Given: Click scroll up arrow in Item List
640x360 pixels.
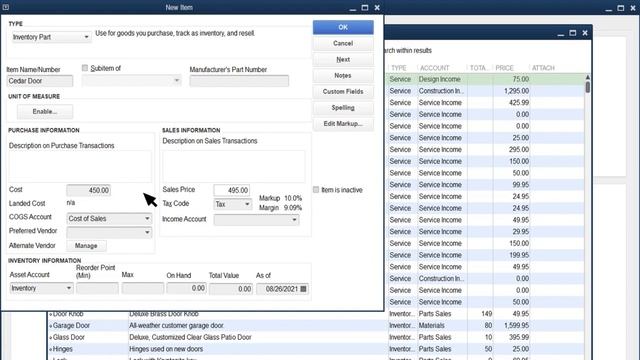Looking at the screenshot, I should coord(587,77).
